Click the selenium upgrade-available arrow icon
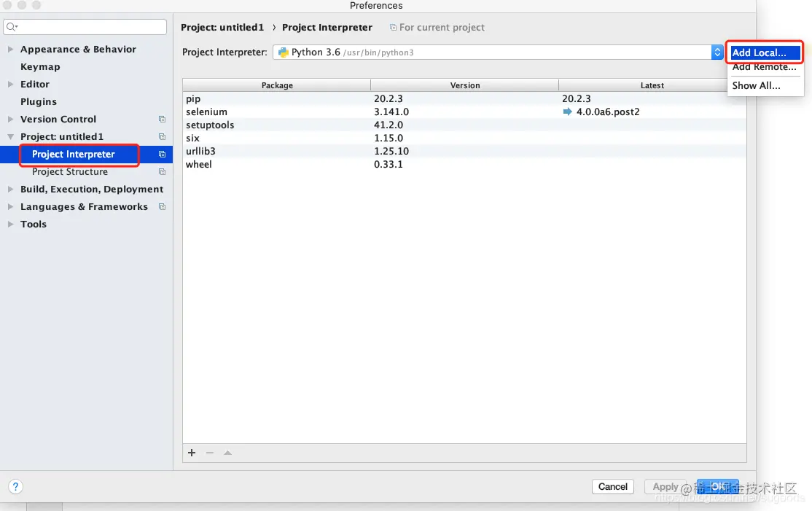Viewport: 812px width, 511px height. coord(568,112)
